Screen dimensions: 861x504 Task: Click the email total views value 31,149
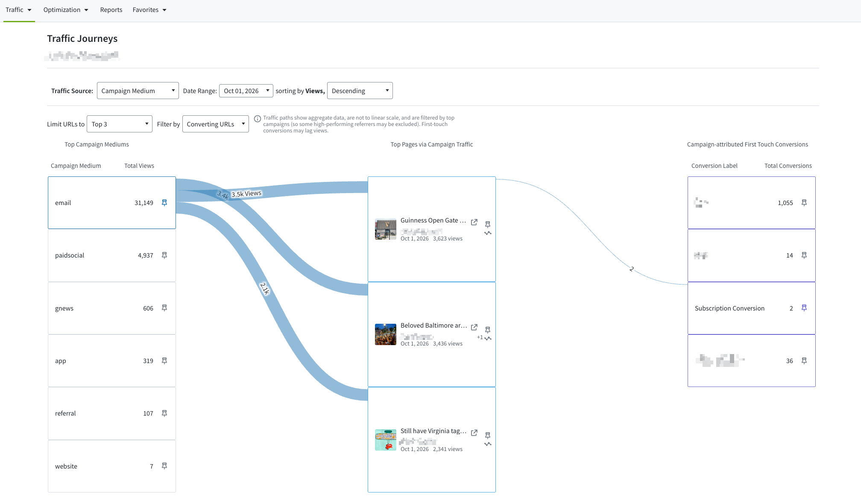(144, 203)
